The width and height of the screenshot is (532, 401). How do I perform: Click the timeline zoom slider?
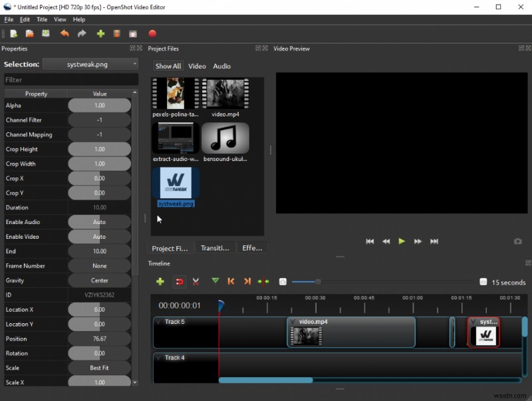click(318, 282)
